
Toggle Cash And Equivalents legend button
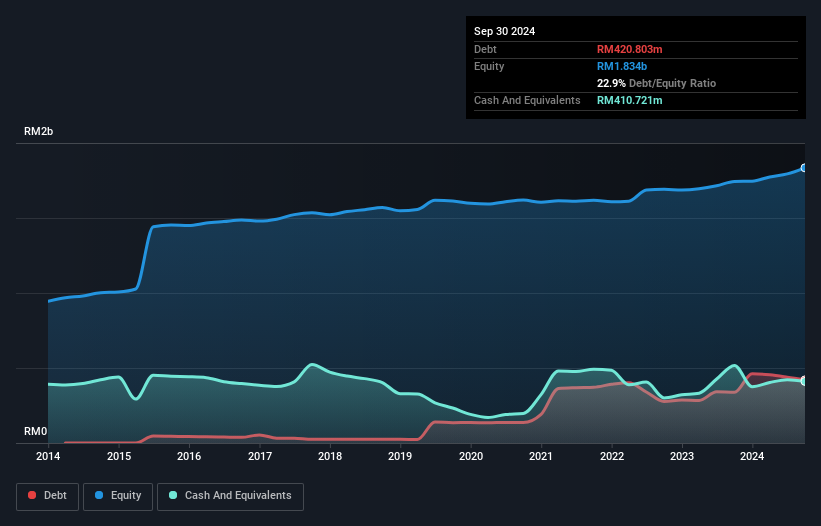(230, 497)
